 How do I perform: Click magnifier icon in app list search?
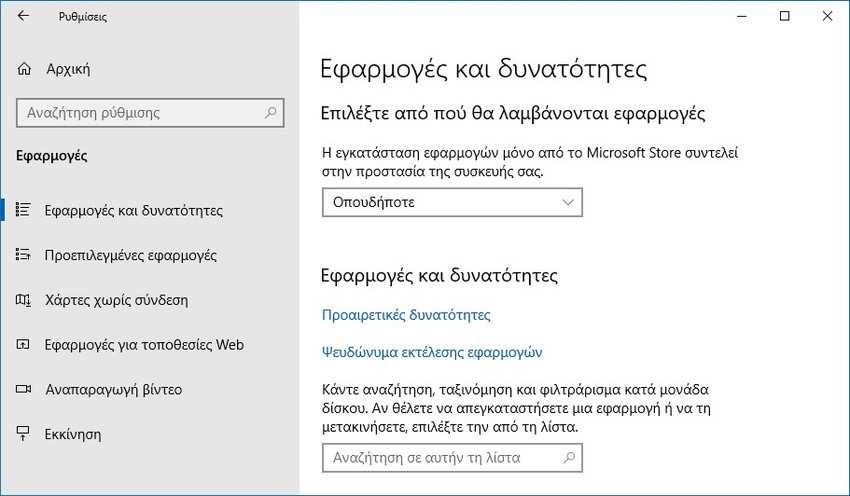click(569, 458)
